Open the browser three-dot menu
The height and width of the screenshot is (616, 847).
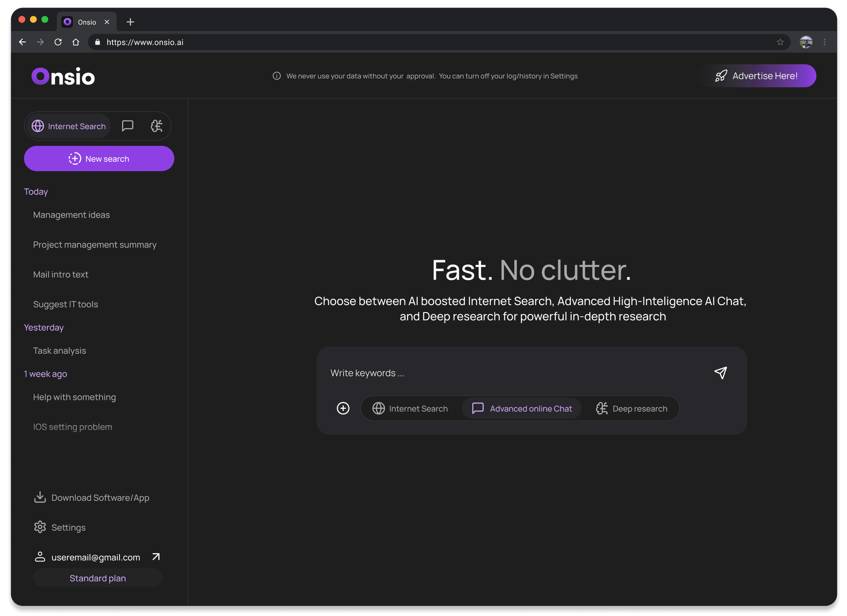click(x=825, y=42)
